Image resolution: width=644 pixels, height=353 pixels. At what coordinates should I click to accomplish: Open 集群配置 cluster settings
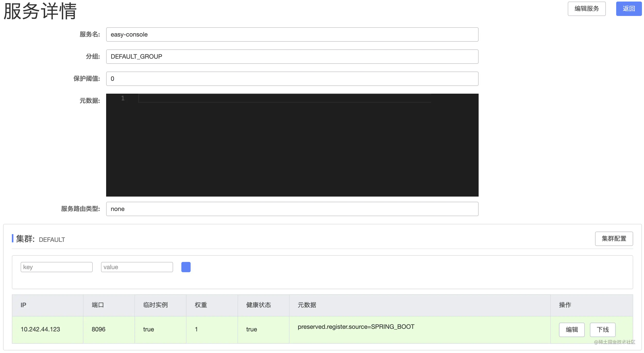click(x=614, y=239)
